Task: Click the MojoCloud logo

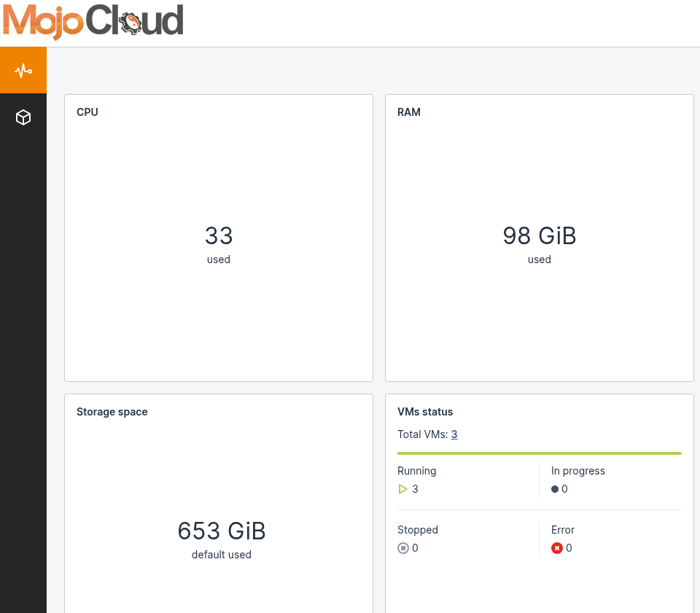Action: click(93, 21)
